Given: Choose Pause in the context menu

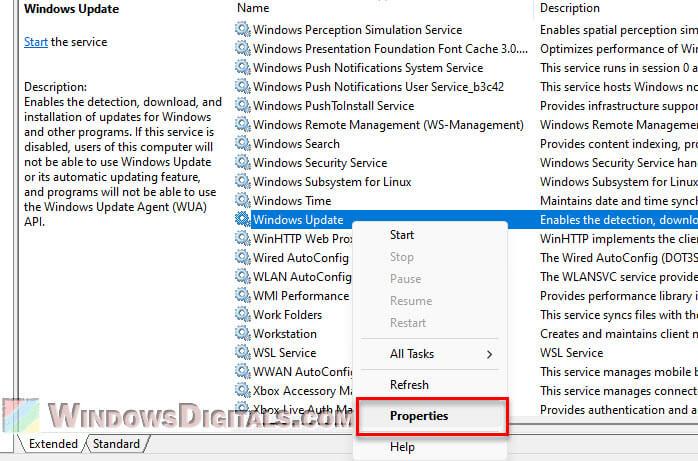Looking at the screenshot, I should (x=405, y=279).
